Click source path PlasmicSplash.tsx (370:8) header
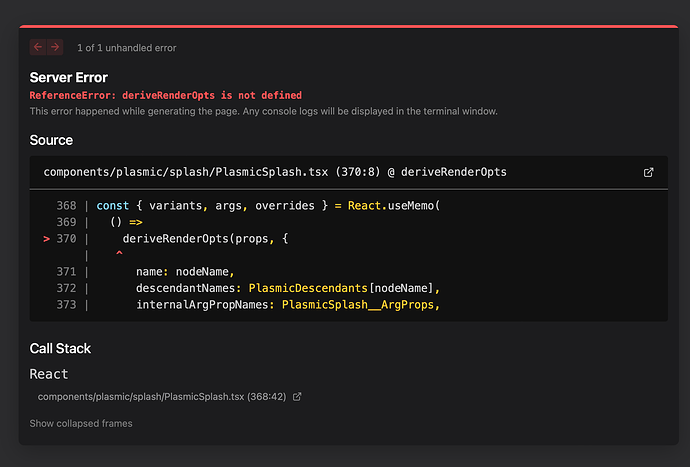Screen dimensions: 690x467 [x=275, y=172]
